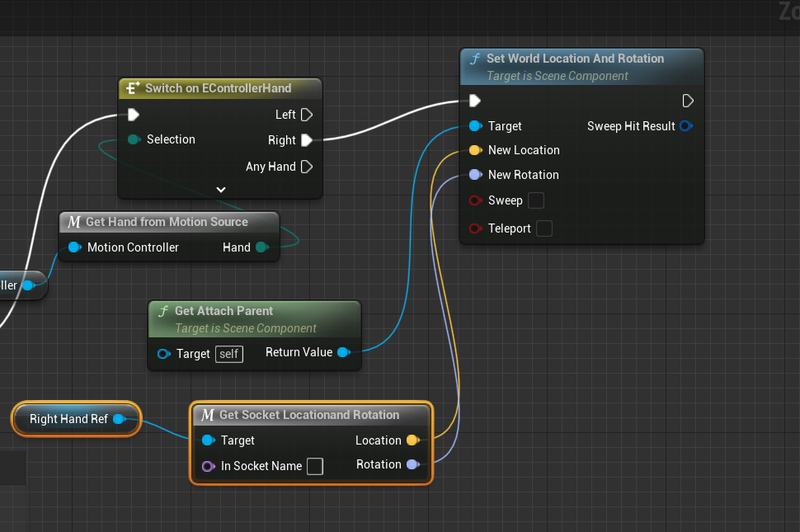This screenshot has width=800, height=532.
Task: Select the Get Socket Locationand Rotation node header
Action: tap(308, 415)
